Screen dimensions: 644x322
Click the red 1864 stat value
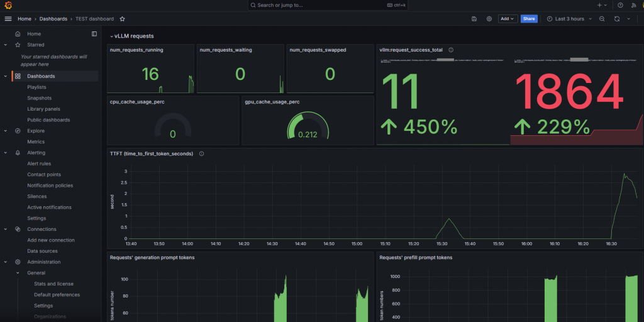click(x=569, y=93)
